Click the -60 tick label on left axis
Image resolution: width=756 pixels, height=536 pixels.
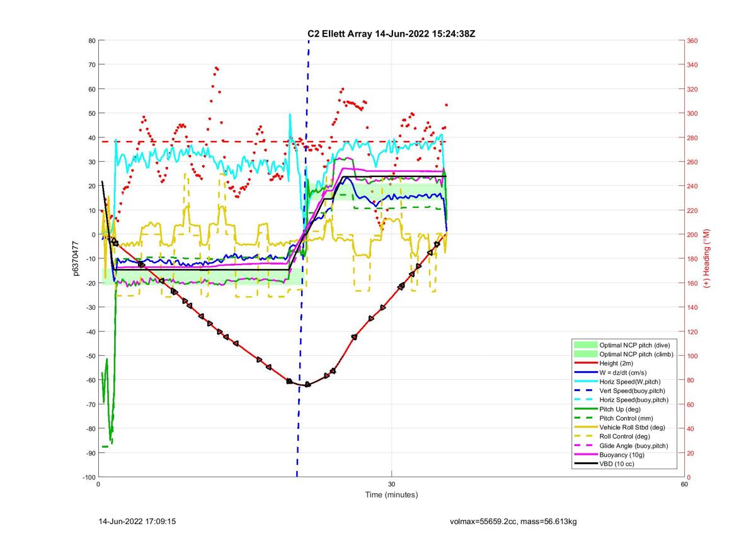pyautogui.click(x=90, y=380)
